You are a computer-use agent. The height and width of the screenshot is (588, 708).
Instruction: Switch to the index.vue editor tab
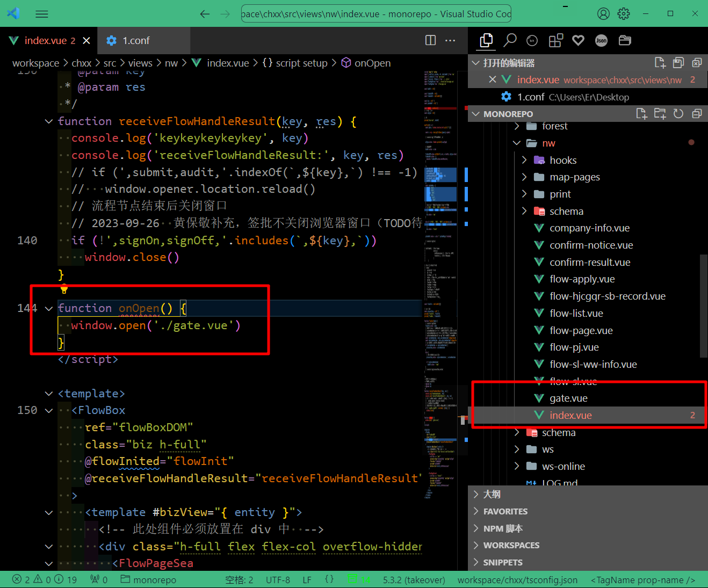click(49, 41)
